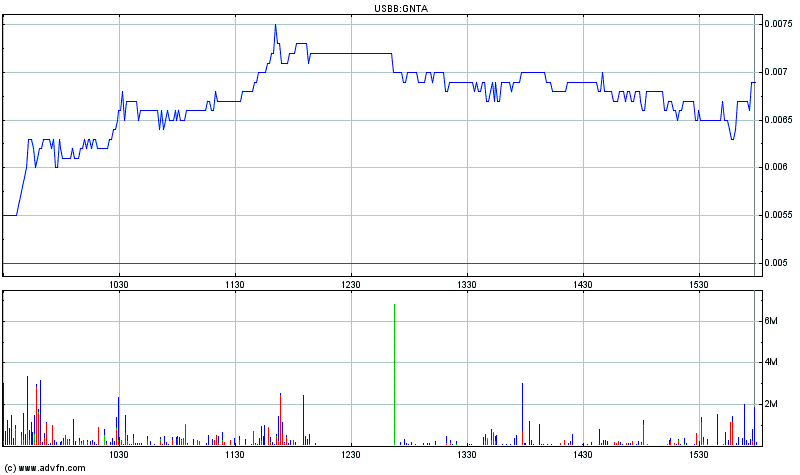Click the 2M volume axis label

[x=771, y=404]
